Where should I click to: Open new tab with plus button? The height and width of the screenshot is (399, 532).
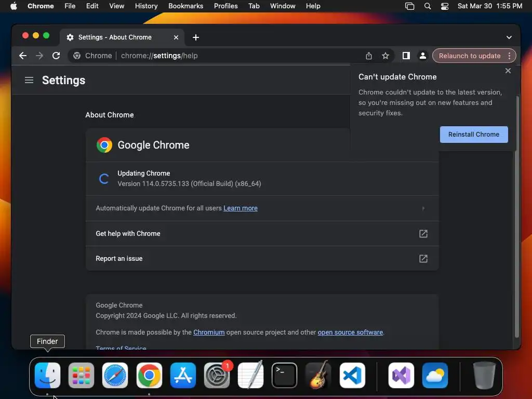196,37
